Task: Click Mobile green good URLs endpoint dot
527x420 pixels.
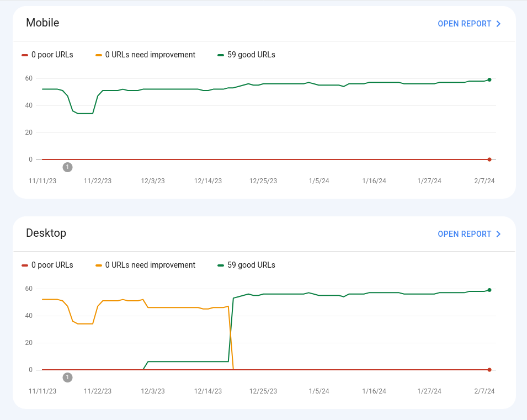Action: tap(489, 79)
